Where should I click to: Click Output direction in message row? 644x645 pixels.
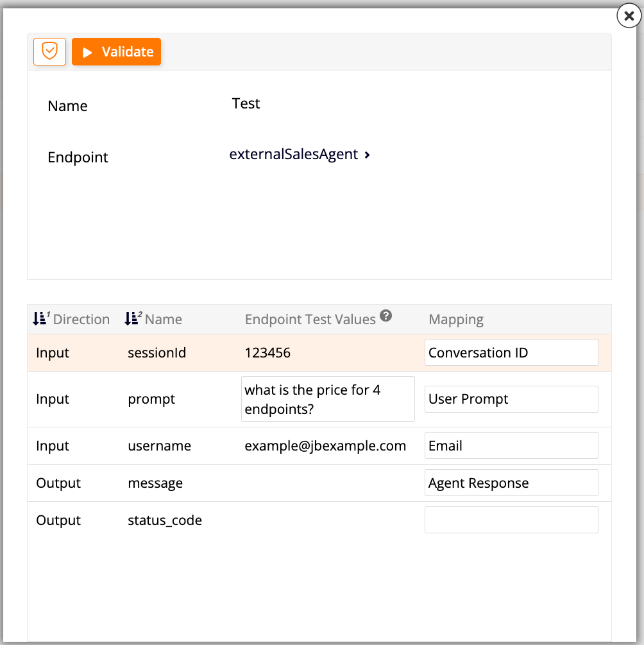[58, 483]
